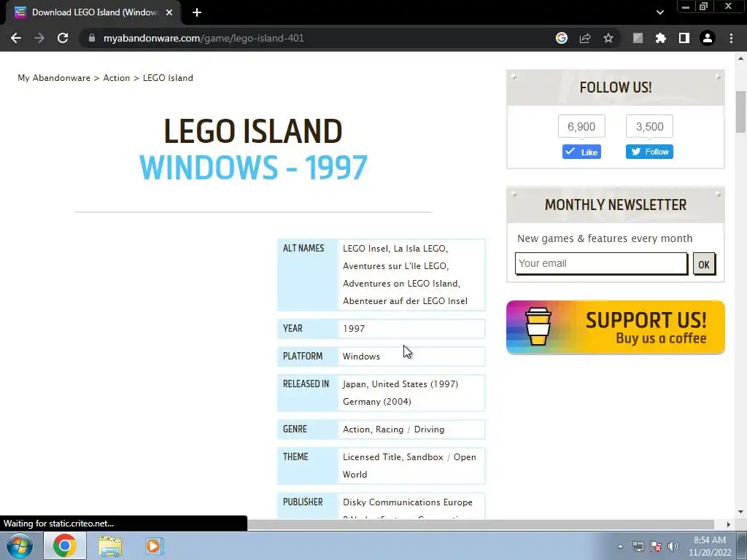Bookmark this page with the star icon
Screen dimensions: 747x560
pyautogui.click(x=608, y=38)
